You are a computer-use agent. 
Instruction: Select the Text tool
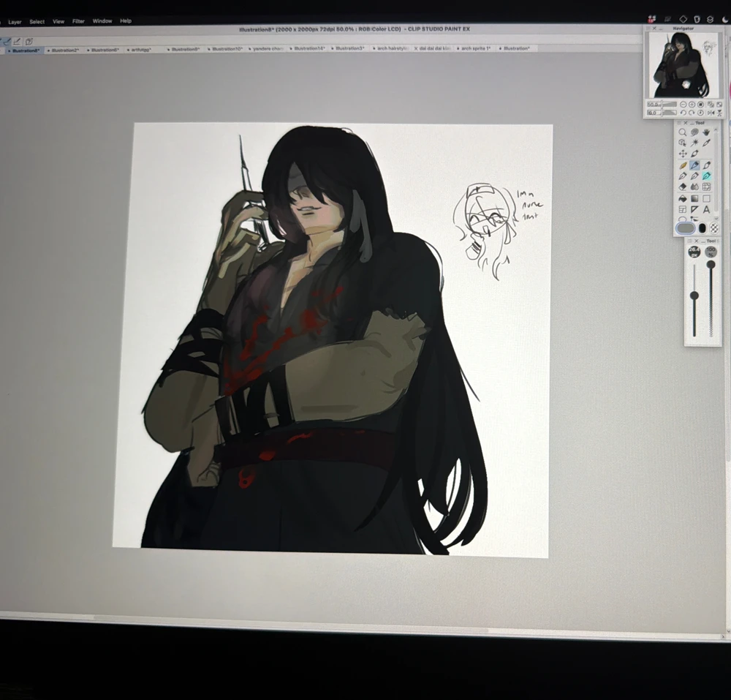(706, 209)
